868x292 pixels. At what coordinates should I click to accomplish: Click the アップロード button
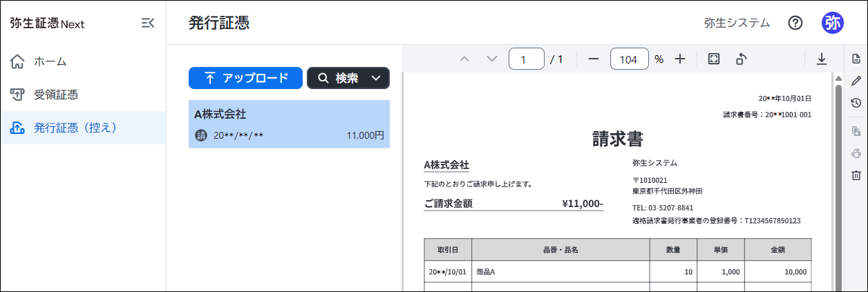pyautogui.click(x=245, y=78)
